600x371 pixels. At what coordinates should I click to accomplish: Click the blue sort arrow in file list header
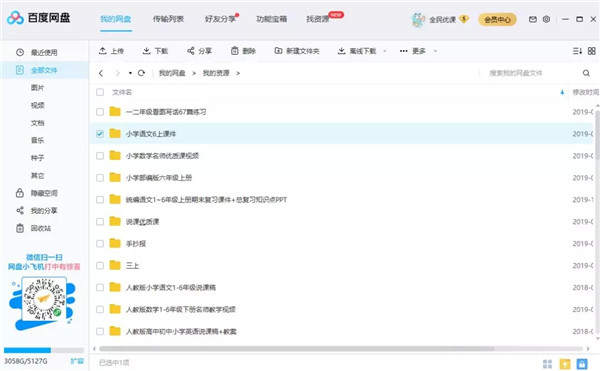(x=562, y=92)
